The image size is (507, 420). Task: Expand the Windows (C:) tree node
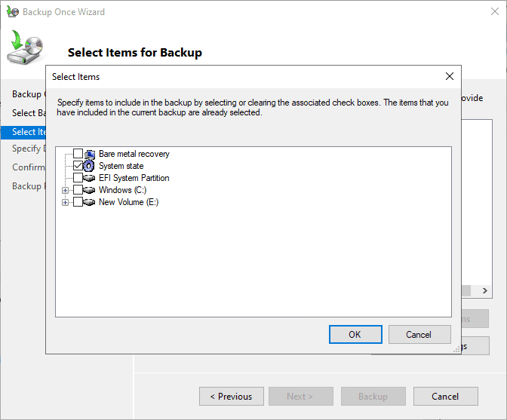(x=66, y=190)
